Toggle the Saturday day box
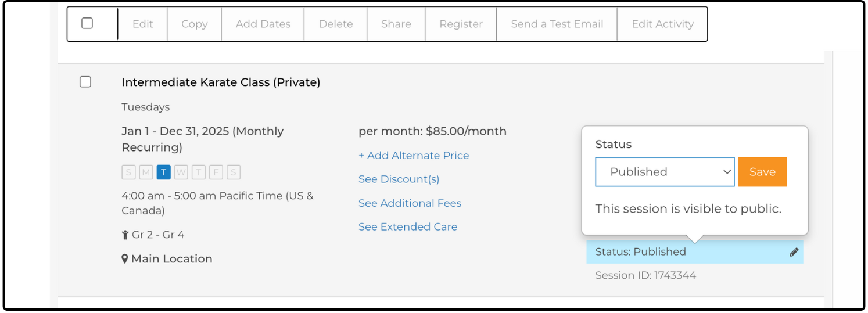The height and width of the screenshot is (313, 868). tap(234, 172)
